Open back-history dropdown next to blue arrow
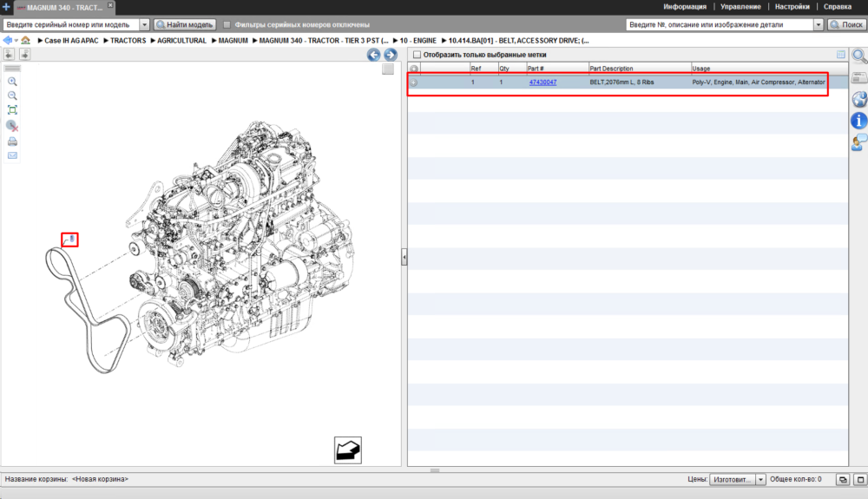 pyautogui.click(x=16, y=41)
